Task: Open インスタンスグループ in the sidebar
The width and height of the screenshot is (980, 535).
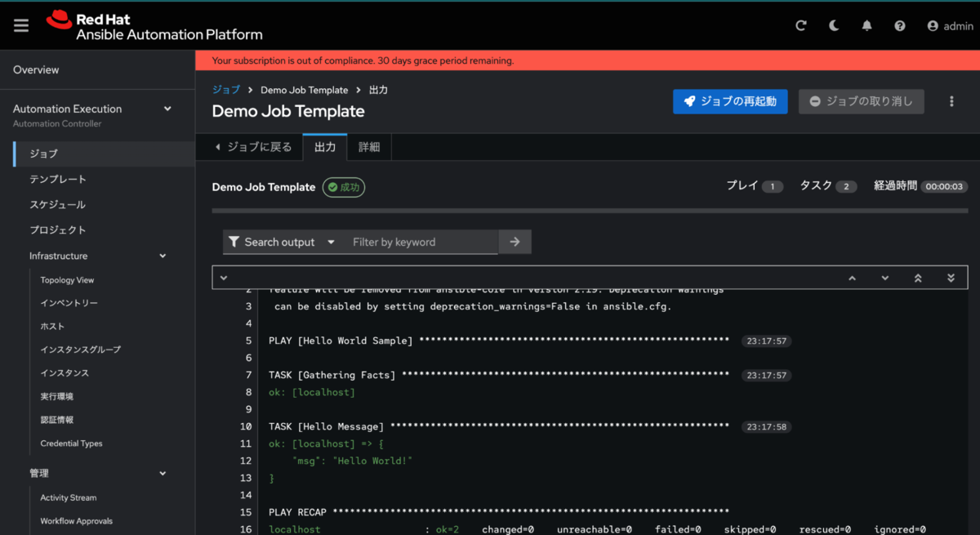Action: pyautogui.click(x=80, y=350)
